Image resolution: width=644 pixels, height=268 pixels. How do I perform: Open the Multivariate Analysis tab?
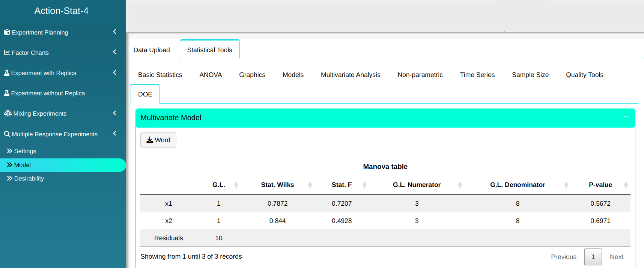351,75
